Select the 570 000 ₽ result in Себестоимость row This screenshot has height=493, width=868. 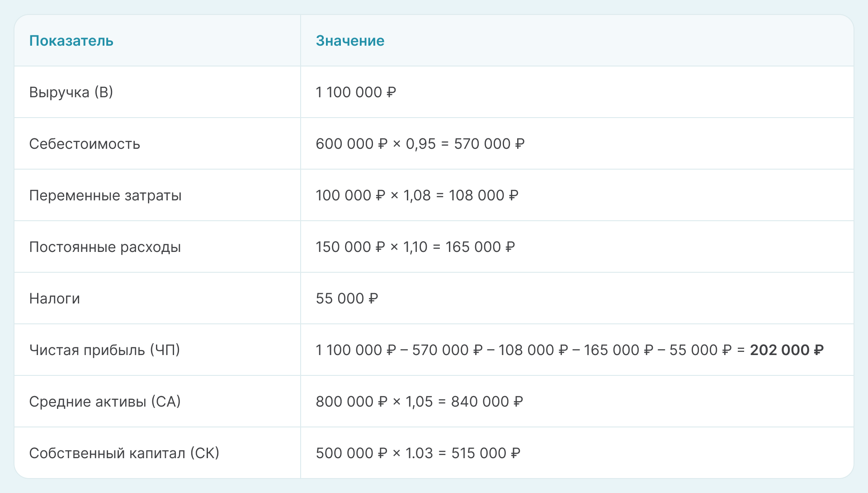pyautogui.click(x=489, y=144)
